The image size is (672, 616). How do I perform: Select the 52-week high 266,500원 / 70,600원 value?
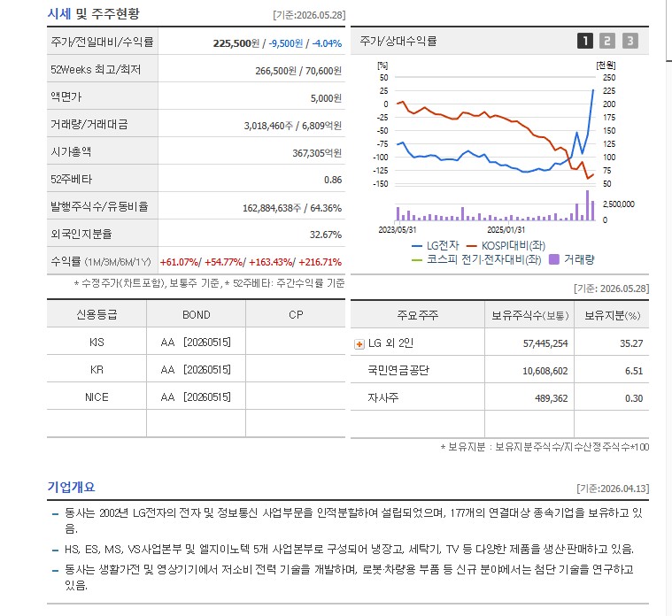(298, 71)
